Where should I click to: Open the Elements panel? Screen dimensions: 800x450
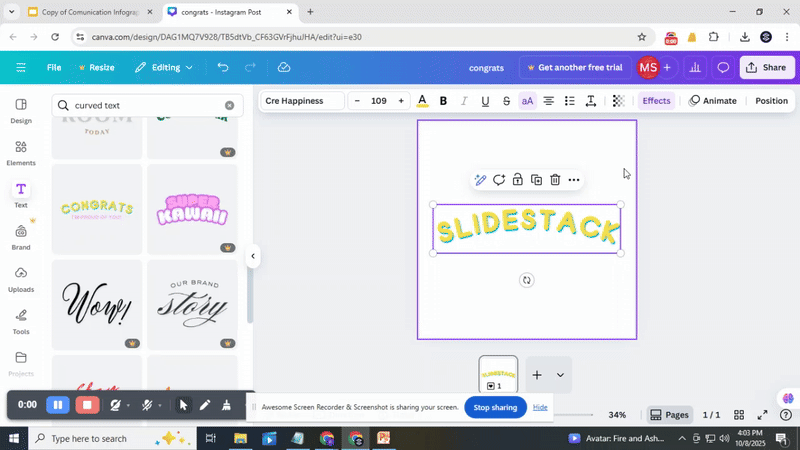pyautogui.click(x=21, y=151)
